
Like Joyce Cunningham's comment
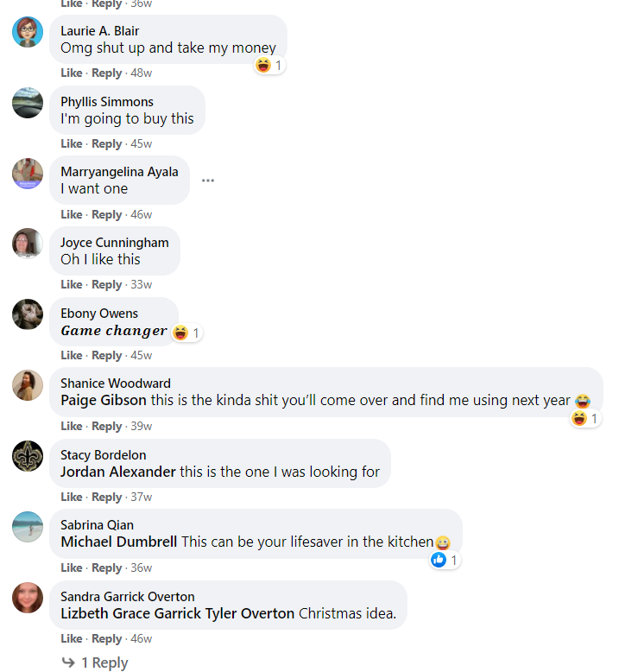coord(72,284)
